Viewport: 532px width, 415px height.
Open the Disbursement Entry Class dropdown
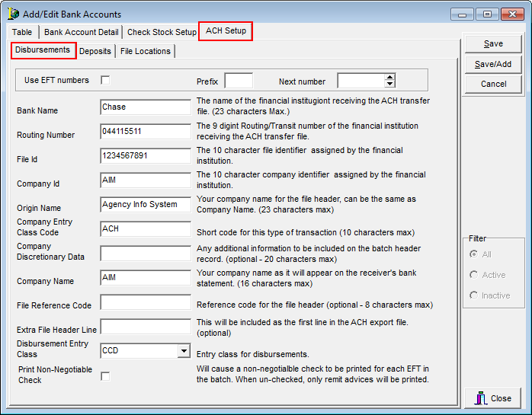click(x=183, y=351)
